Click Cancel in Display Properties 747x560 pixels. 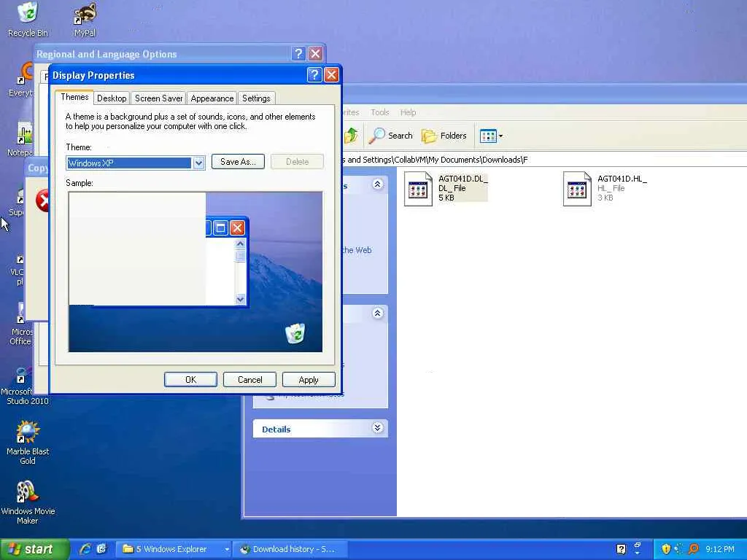click(249, 379)
